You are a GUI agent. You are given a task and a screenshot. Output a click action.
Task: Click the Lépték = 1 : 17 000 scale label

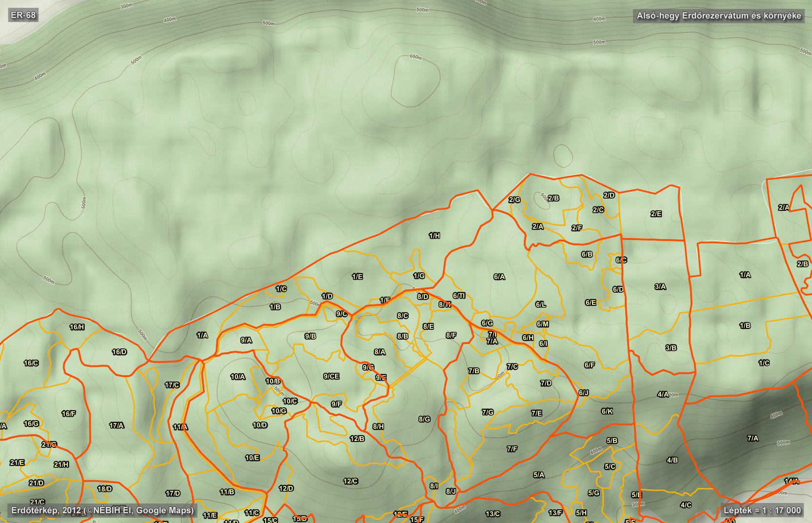[x=762, y=510]
